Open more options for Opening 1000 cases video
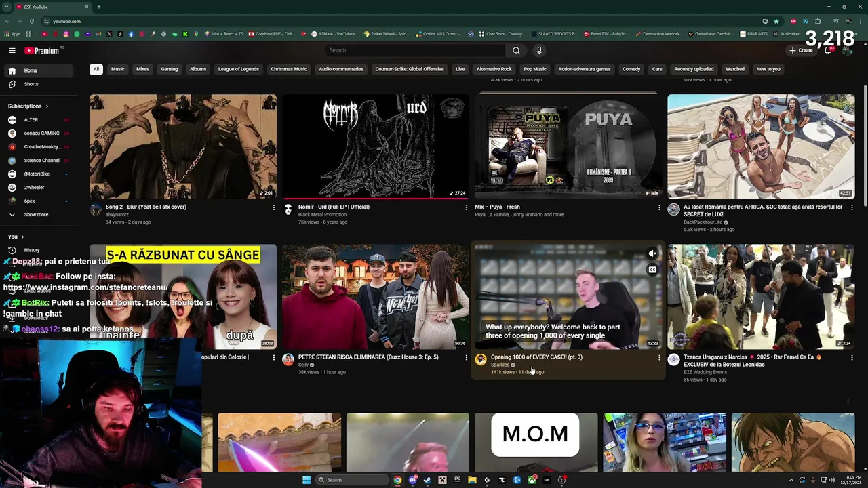This screenshot has width=868, height=488. coord(659,358)
